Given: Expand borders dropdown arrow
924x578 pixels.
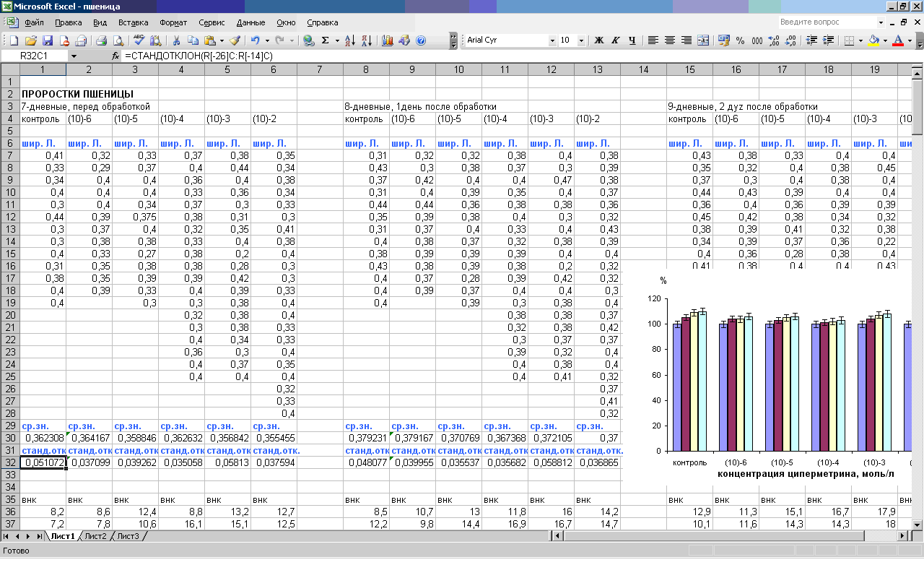Looking at the screenshot, I should pos(860,40).
